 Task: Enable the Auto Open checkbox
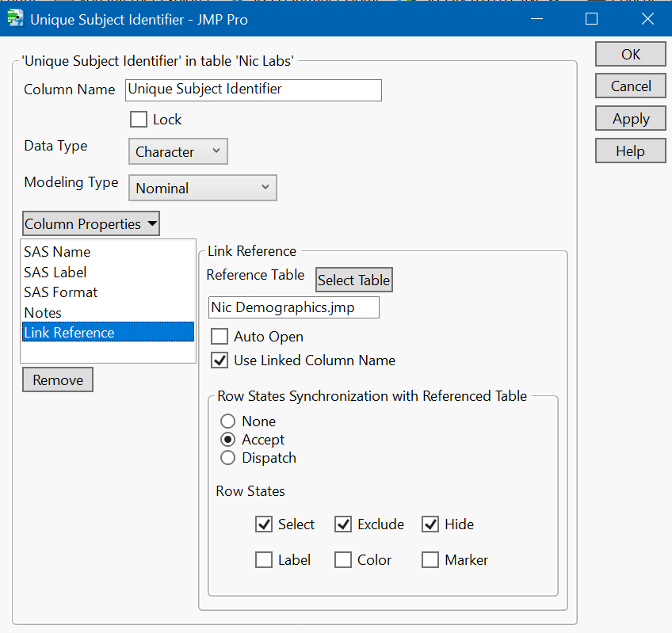(x=220, y=336)
